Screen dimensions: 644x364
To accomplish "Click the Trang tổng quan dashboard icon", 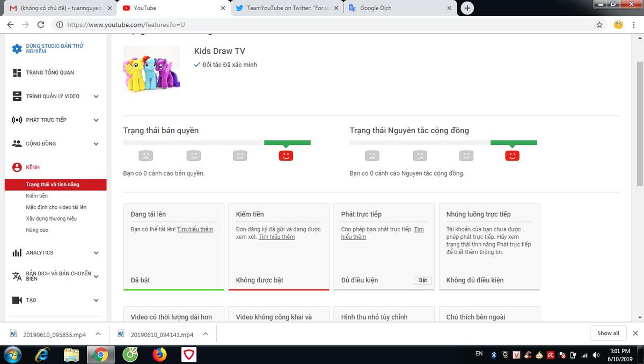I will click(x=17, y=72).
